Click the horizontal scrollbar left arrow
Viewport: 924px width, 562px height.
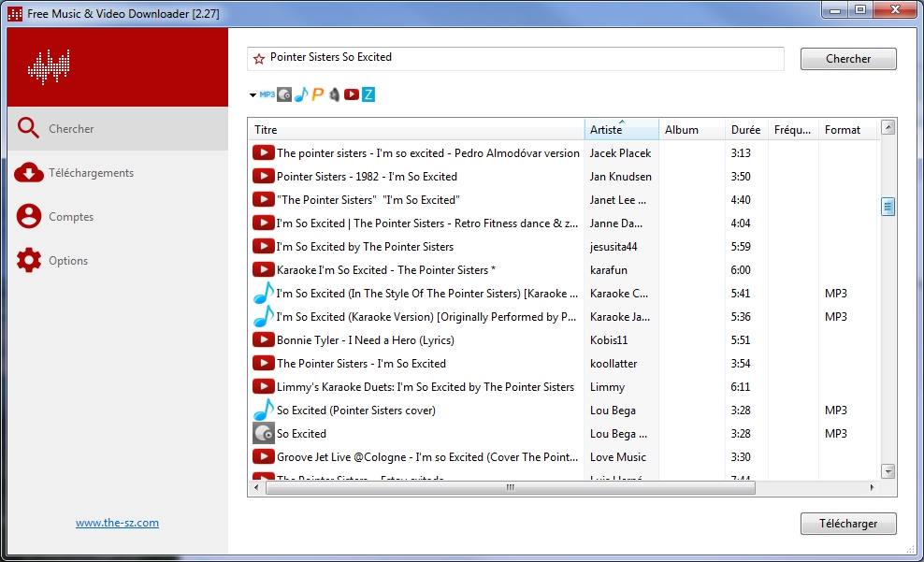[x=255, y=487]
